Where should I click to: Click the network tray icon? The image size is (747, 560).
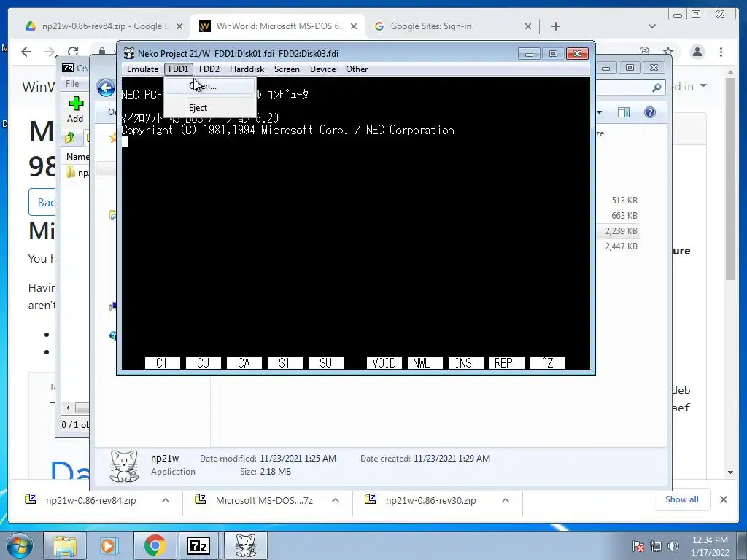[x=656, y=546]
